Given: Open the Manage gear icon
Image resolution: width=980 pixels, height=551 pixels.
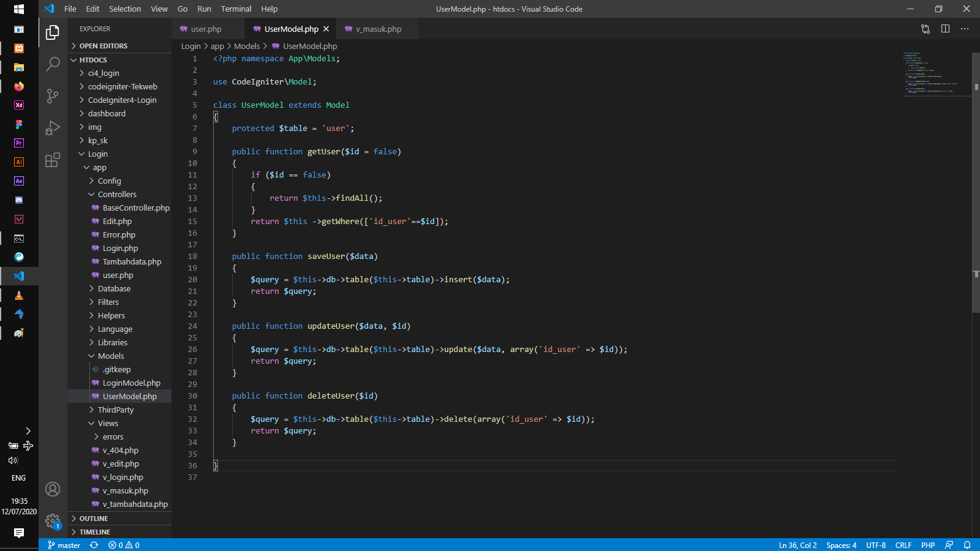Looking at the screenshot, I should (x=53, y=521).
